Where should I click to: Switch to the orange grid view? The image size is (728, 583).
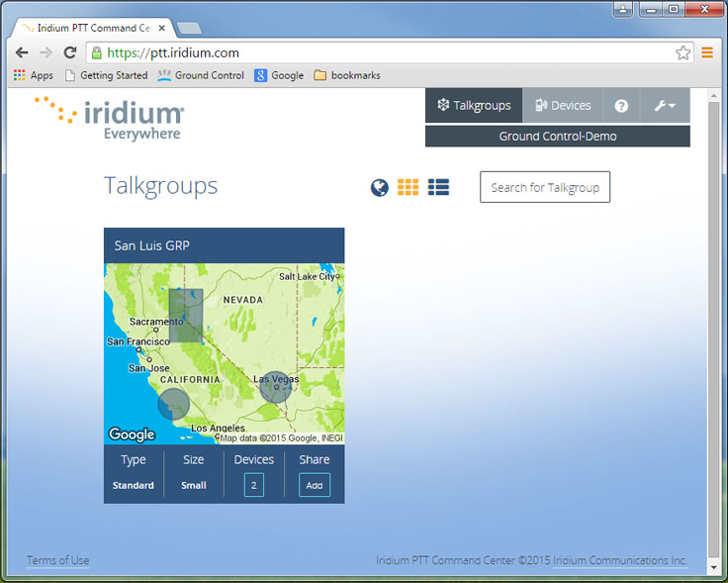pyautogui.click(x=408, y=187)
